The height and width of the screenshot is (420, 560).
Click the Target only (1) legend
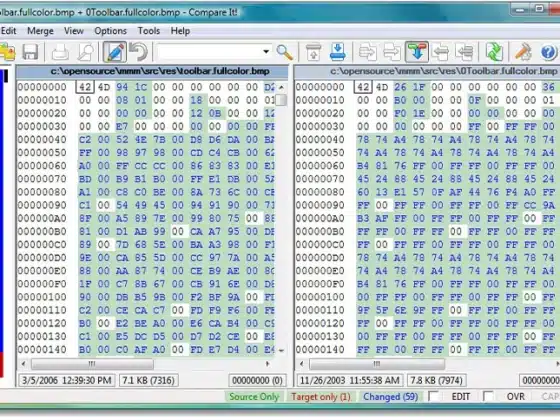point(320,397)
